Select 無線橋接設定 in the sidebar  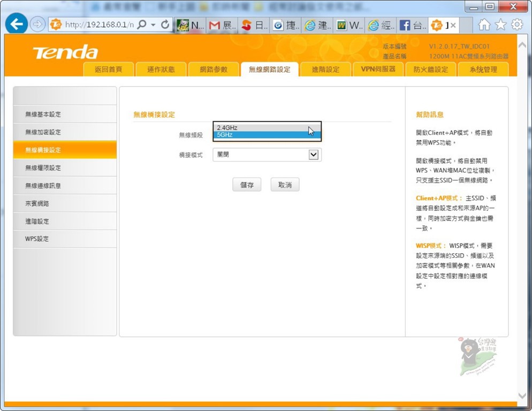click(x=65, y=150)
